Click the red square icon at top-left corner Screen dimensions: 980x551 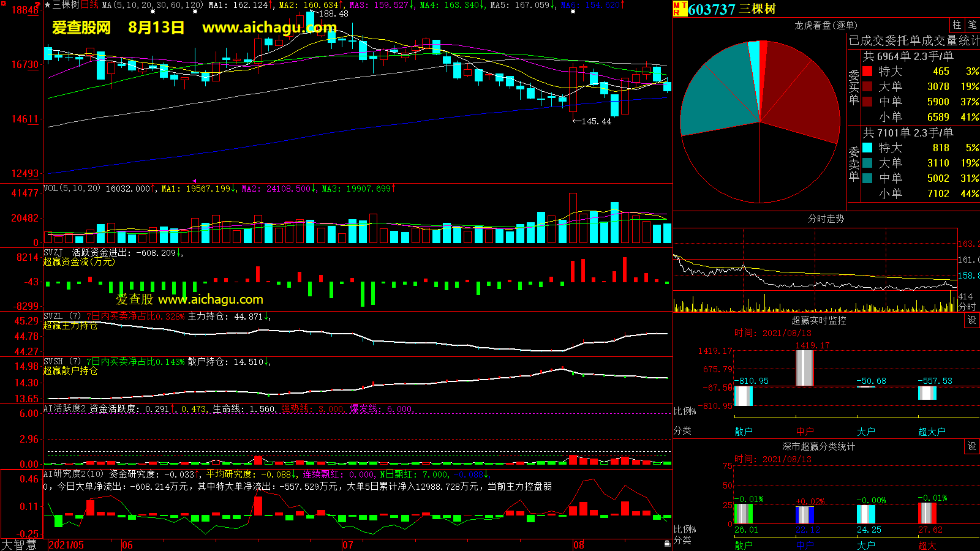click(3, 4)
